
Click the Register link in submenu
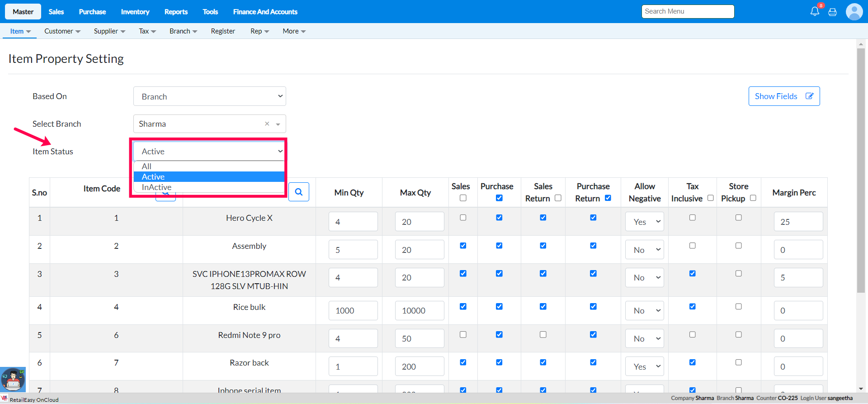pyautogui.click(x=223, y=31)
